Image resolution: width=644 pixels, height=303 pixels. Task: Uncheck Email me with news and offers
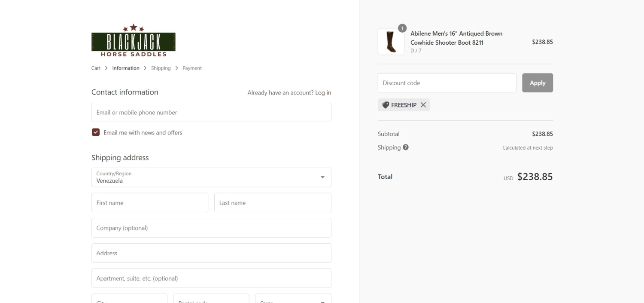(96, 132)
